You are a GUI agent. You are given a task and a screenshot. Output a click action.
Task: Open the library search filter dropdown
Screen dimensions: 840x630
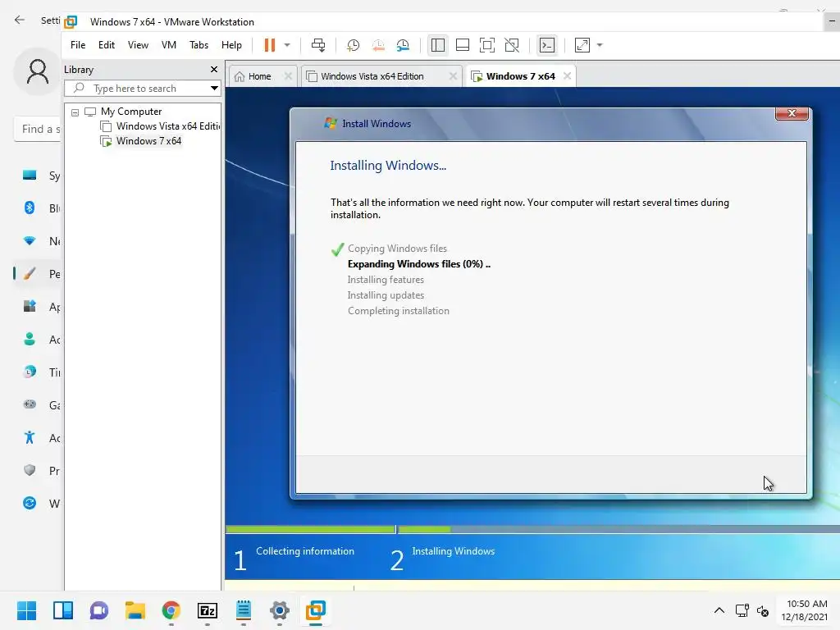[214, 89]
